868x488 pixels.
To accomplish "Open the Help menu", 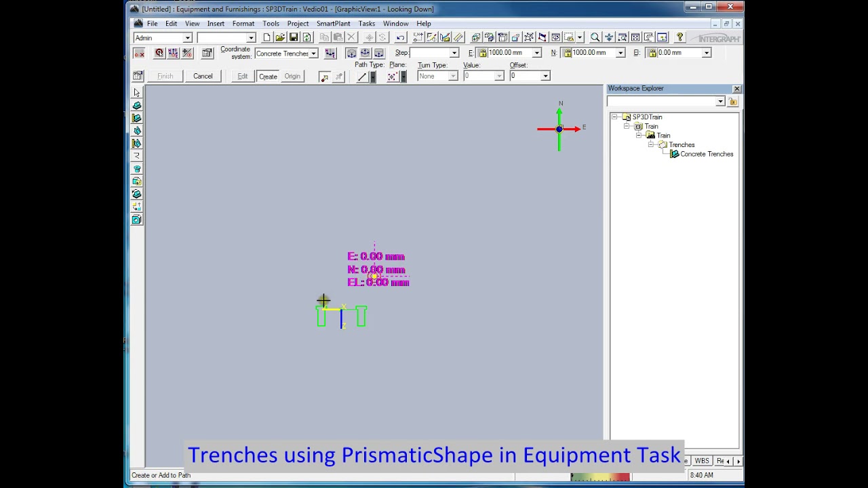I will tap(424, 24).
